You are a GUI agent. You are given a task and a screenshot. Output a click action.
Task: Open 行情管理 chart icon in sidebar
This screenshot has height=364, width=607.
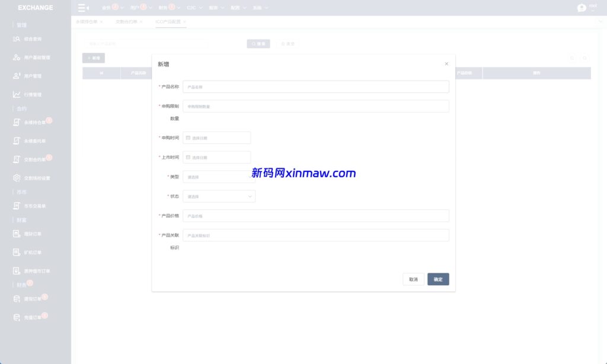point(17,95)
